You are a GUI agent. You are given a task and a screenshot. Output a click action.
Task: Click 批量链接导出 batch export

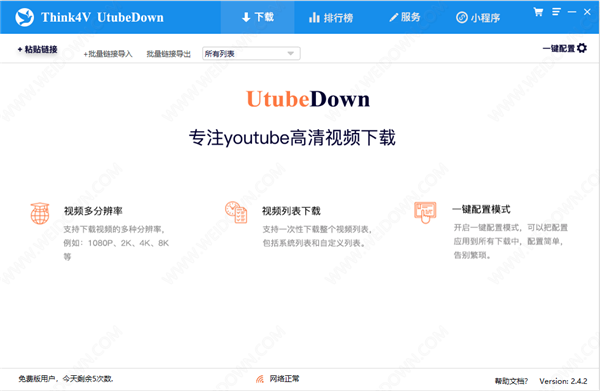click(168, 54)
